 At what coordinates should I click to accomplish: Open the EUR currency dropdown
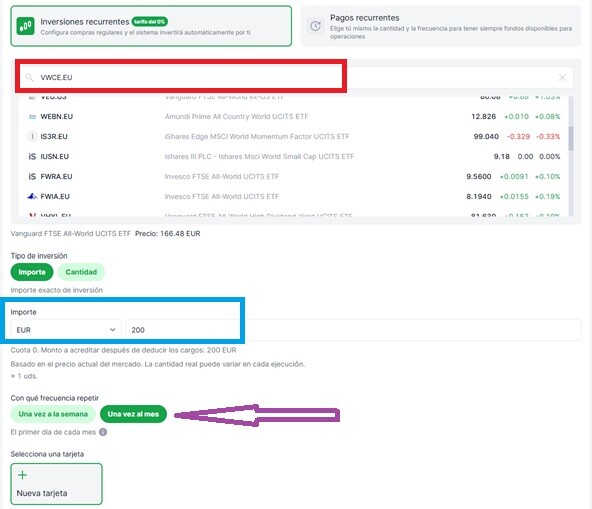click(66, 330)
